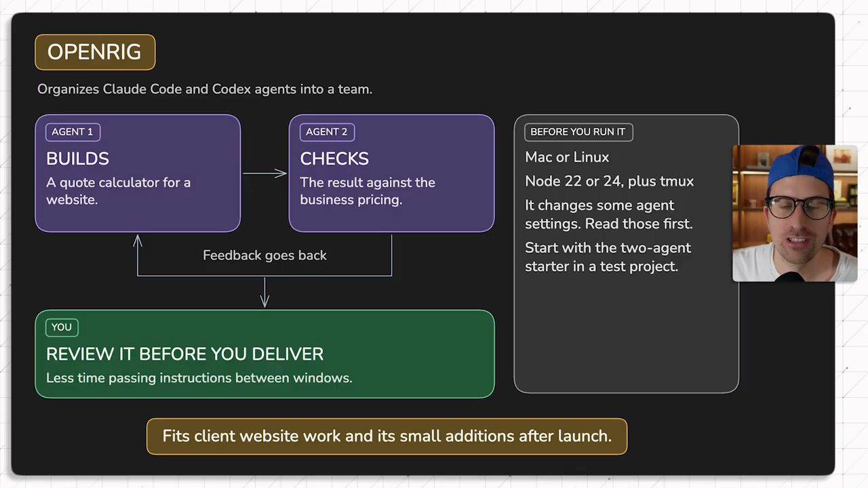The height and width of the screenshot is (488, 868).
Task: Click the presenter webcam thumbnail
Action: (795, 213)
